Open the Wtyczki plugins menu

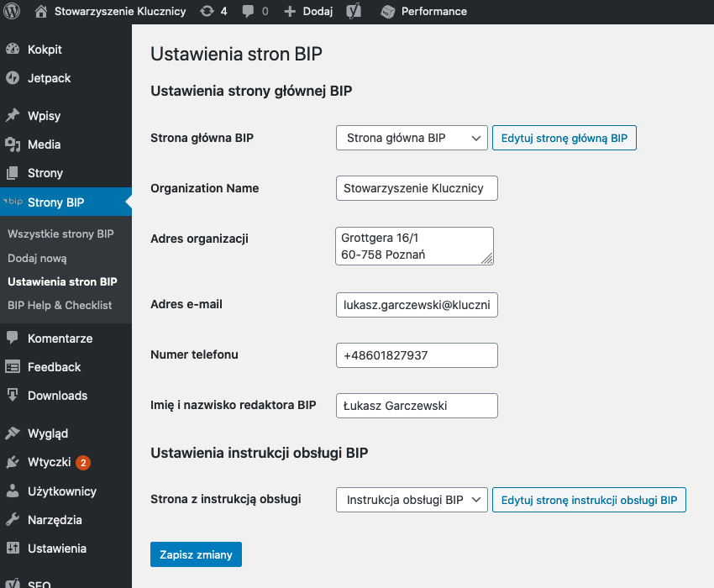click(47, 462)
